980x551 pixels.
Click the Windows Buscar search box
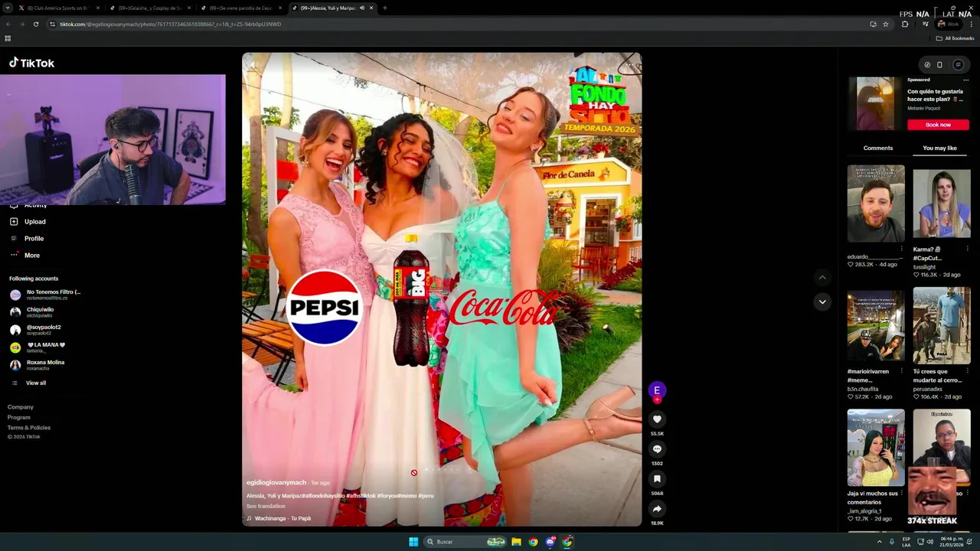click(463, 542)
